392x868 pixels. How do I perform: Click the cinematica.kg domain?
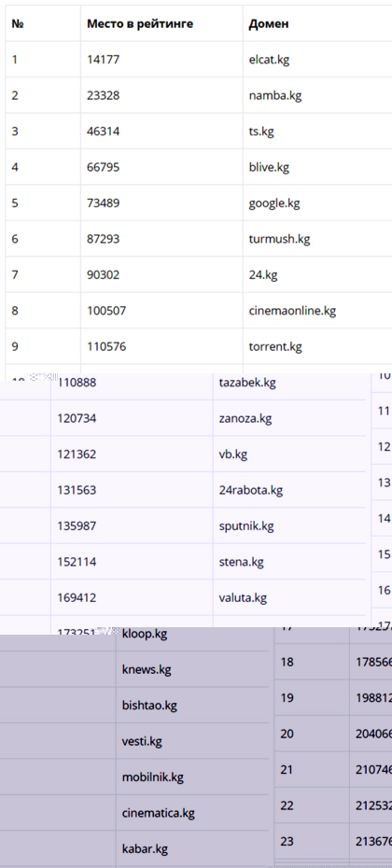159,813
